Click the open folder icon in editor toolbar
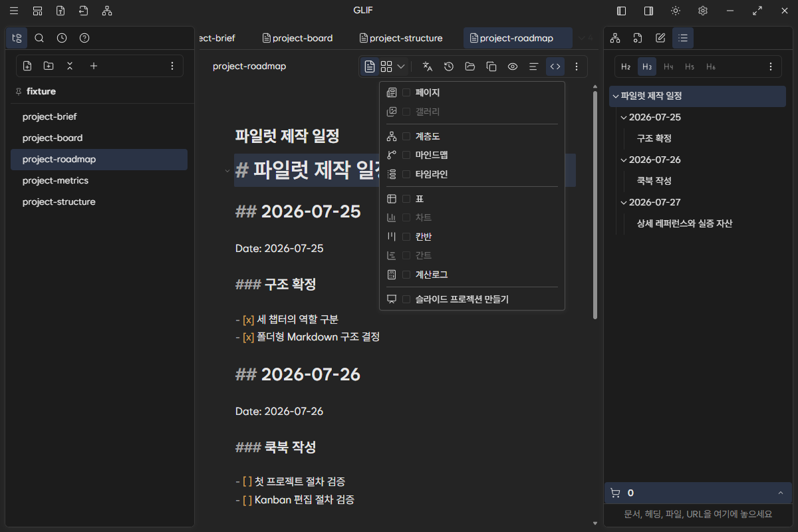Viewport: 798px width, 532px height. click(x=470, y=66)
